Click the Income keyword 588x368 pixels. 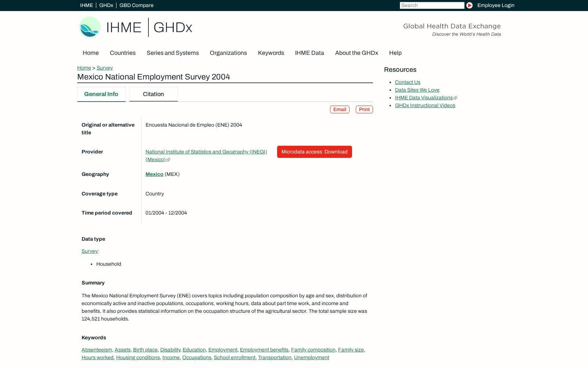pos(171,357)
